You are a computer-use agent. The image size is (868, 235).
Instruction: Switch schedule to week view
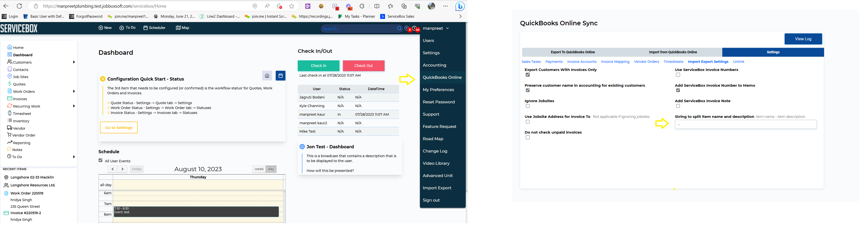click(x=259, y=169)
